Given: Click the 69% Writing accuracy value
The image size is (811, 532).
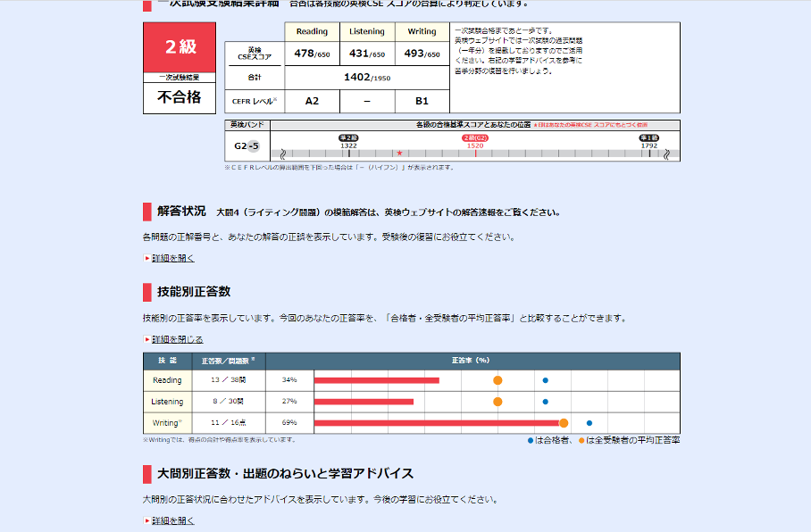Looking at the screenshot, I should pyautogui.click(x=289, y=423).
